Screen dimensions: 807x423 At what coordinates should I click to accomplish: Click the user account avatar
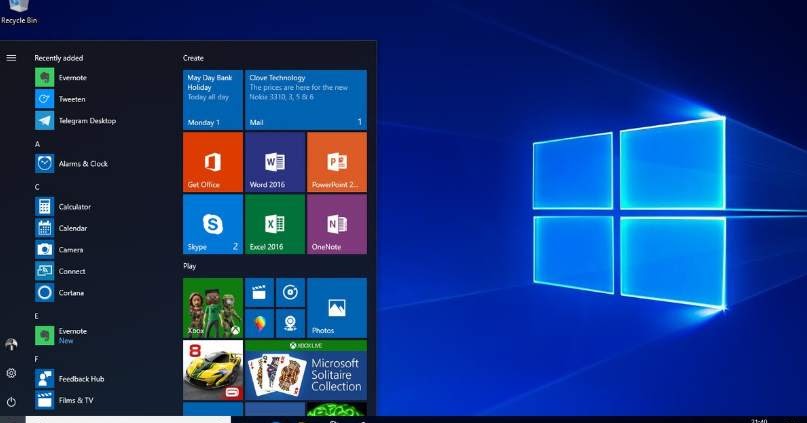[x=11, y=344]
